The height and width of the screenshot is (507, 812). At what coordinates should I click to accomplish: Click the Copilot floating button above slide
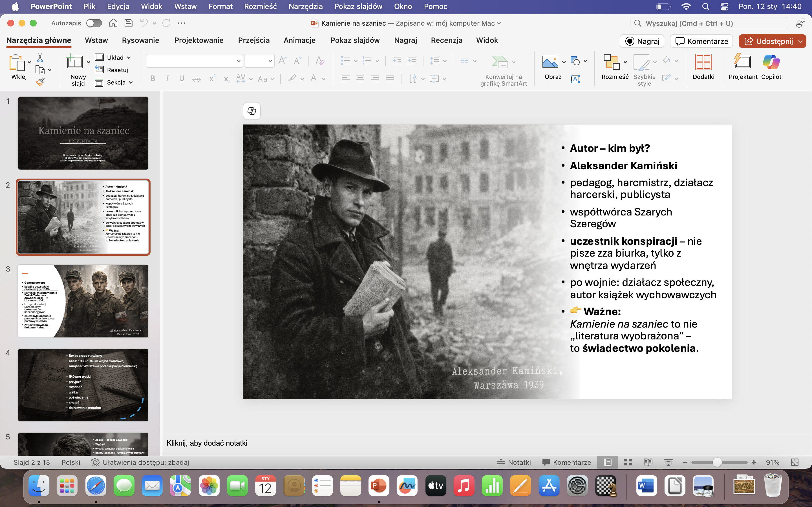coord(252,111)
